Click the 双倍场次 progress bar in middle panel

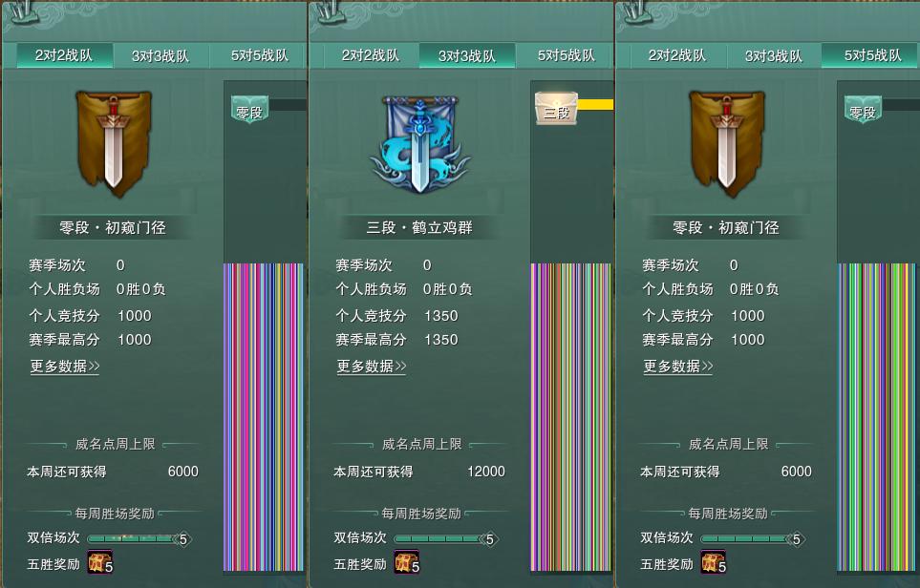click(446, 538)
